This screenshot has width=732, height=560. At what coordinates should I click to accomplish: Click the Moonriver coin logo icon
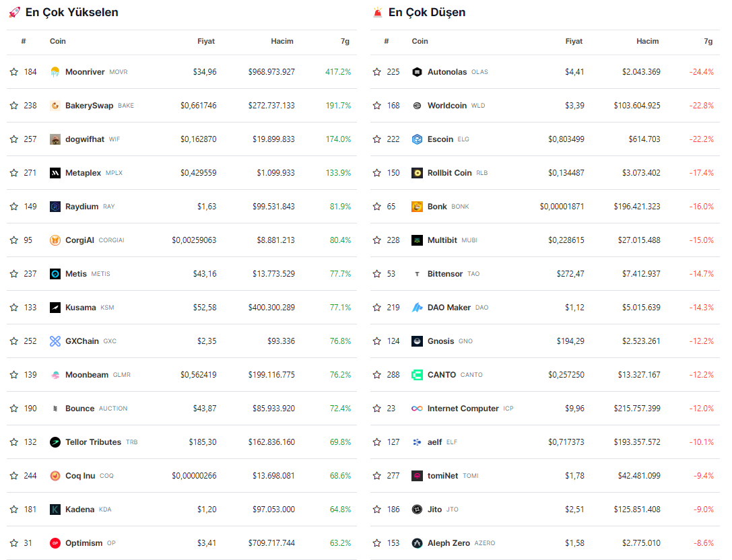tap(55, 72)
